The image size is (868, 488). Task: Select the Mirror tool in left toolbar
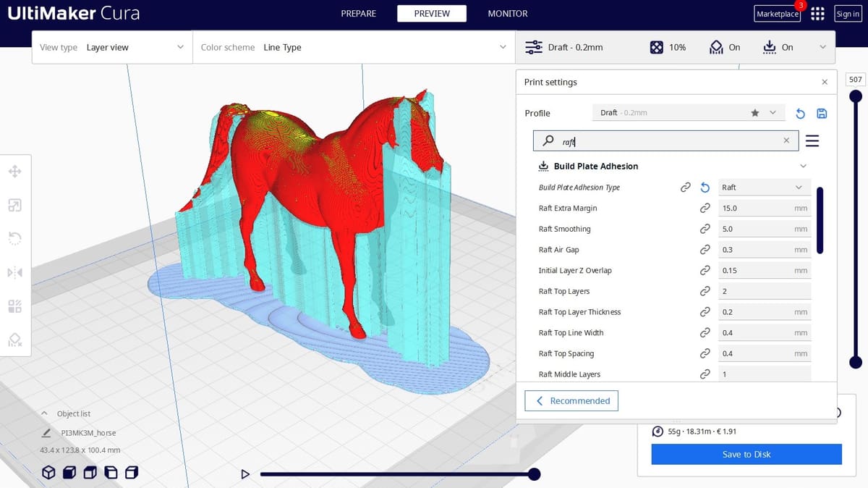pyautogui.click(x=14, y=272)
